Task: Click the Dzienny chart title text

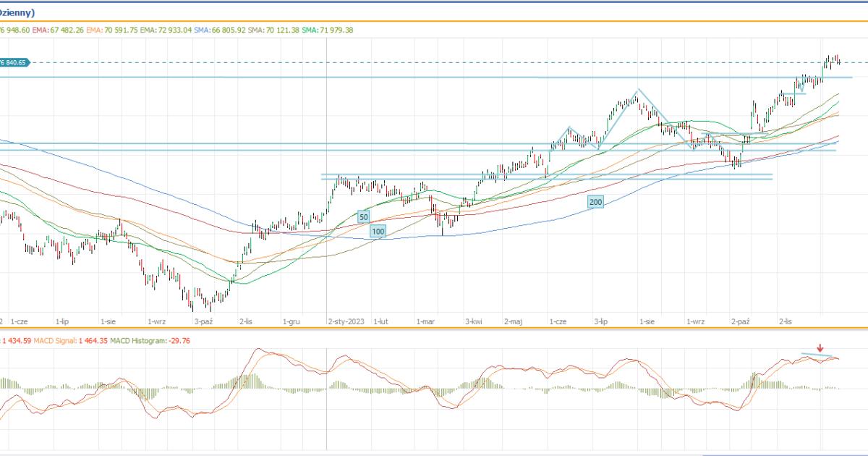Action: (x=20, y=12)
